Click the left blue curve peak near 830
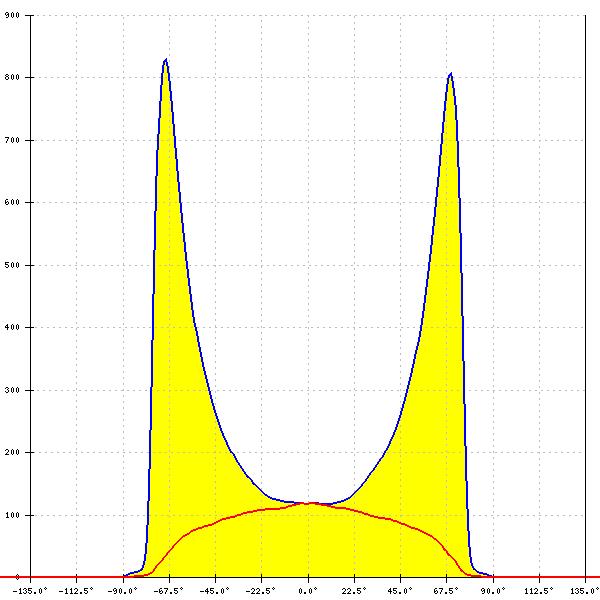 [x=165, y=60]
